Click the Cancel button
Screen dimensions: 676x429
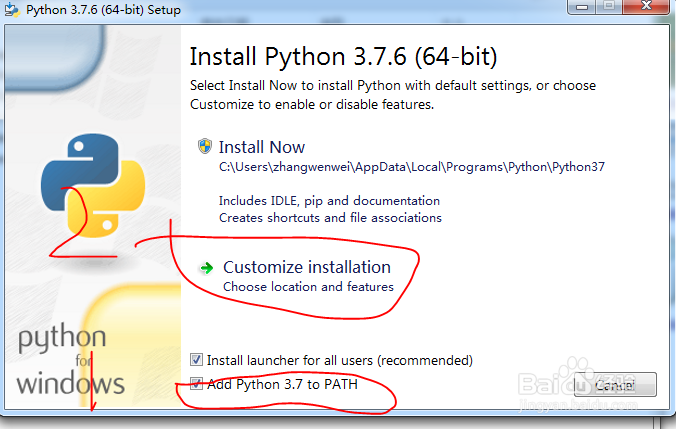(x=615, y=385)
